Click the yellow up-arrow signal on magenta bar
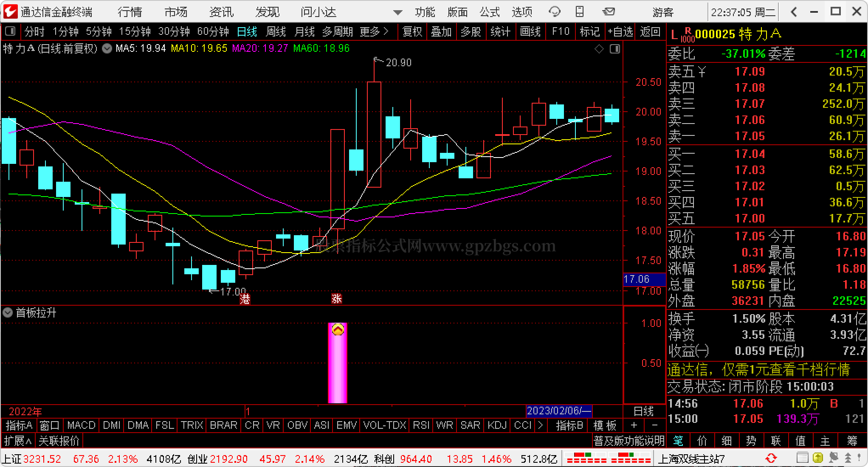Viewport: 868px width, 467px height. point(338,329)
